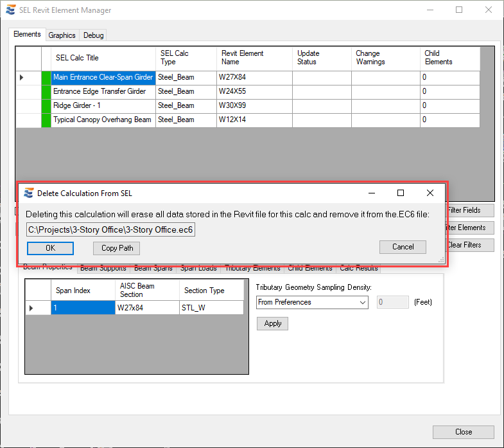Close the Delete Calculation From SEL dialog

(430, 193)
